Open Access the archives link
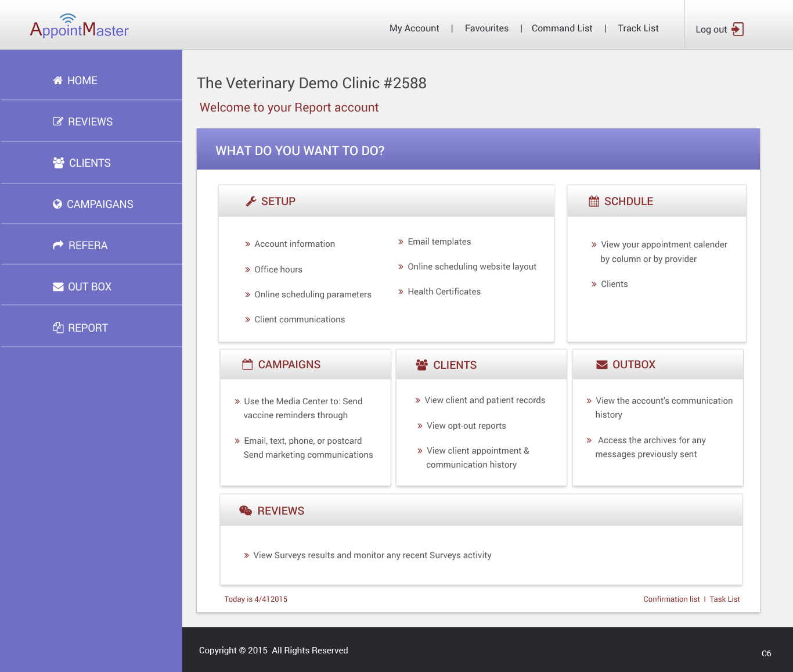 point(650,447)
